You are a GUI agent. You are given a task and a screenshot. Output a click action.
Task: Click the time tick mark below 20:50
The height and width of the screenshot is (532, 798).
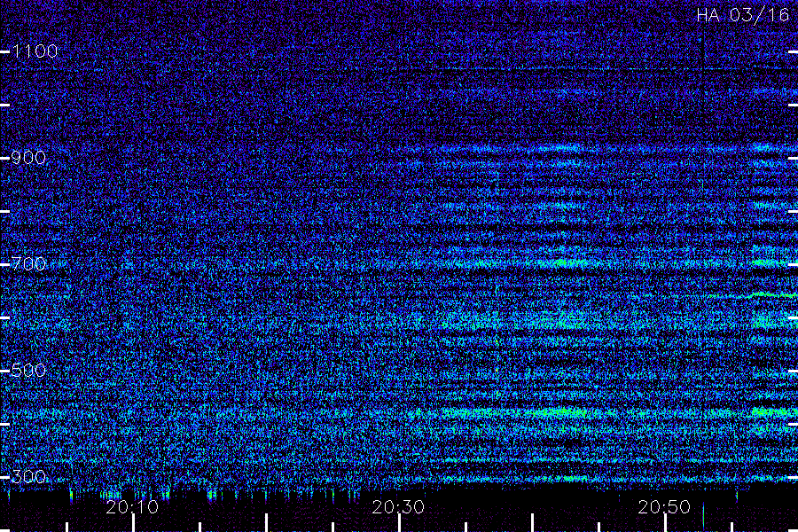pyautogui.click(x=665, y=523)
